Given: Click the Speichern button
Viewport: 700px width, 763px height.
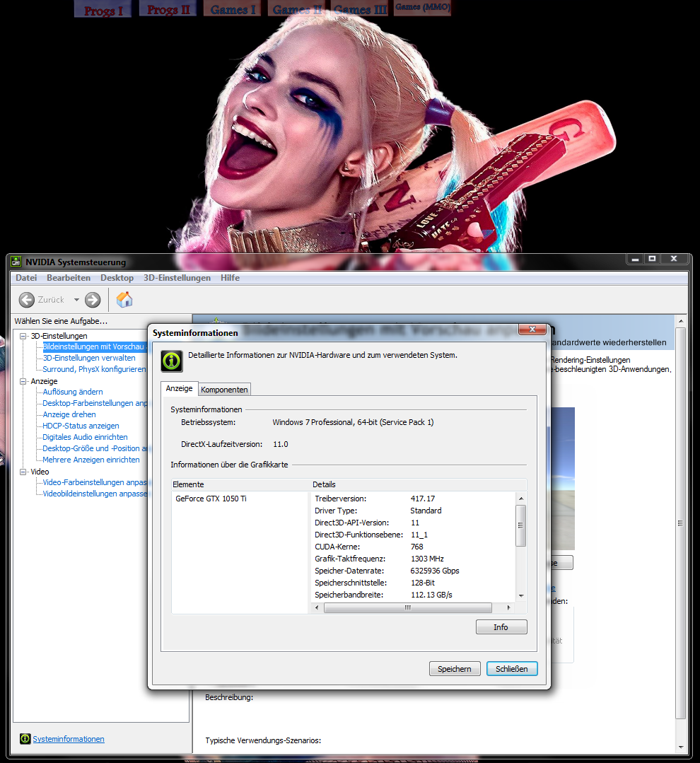Looking at the screenshot, I should 455,668.
